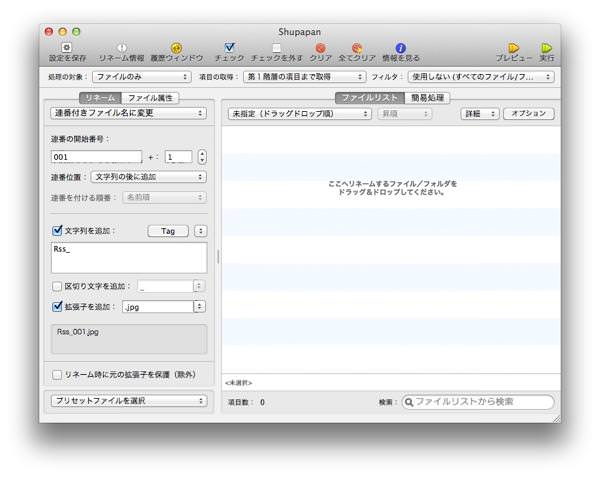Click the vertical splitter handle between panels

218,256
